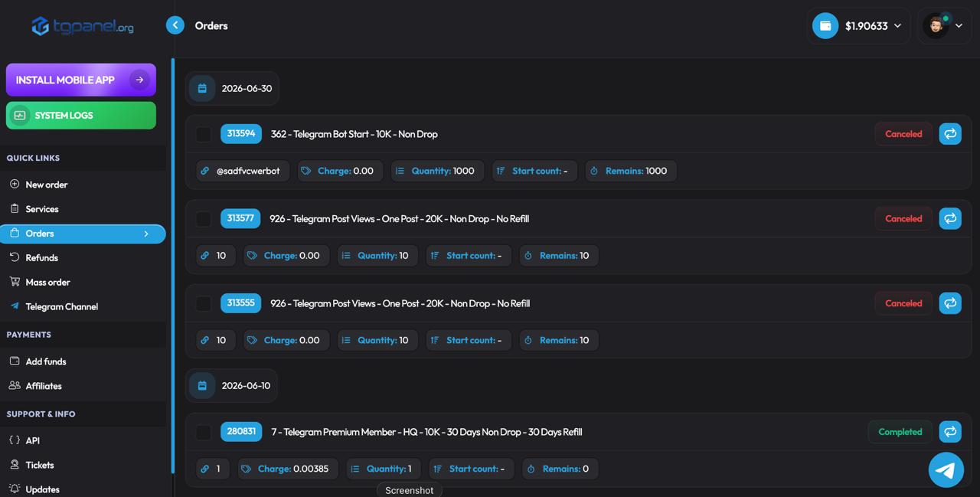
Task: Click the Telegram Channel paper plane icon
Action: pos(15,306)
